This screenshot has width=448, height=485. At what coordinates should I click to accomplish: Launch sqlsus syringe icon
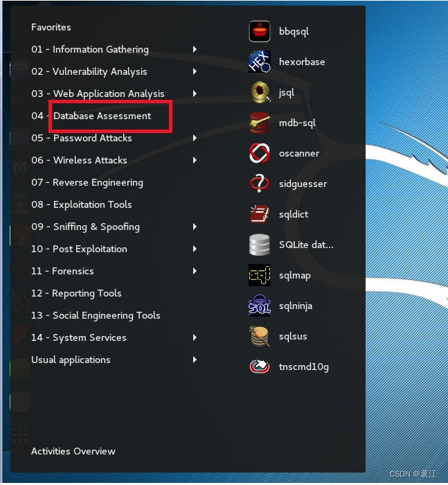(x=260, y=336)
